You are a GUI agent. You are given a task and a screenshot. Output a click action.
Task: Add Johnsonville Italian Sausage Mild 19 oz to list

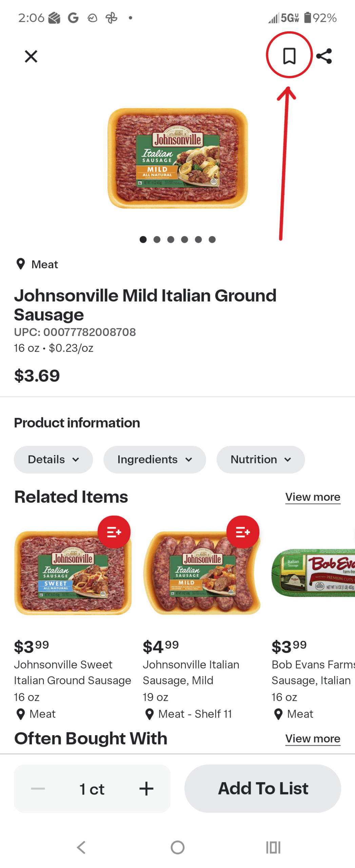243,532
